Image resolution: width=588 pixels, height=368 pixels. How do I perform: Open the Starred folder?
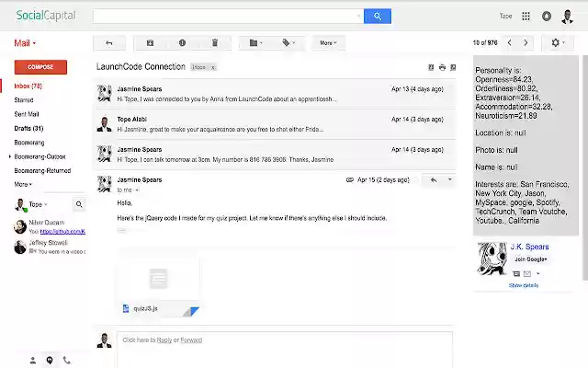[x=24, y=100]
